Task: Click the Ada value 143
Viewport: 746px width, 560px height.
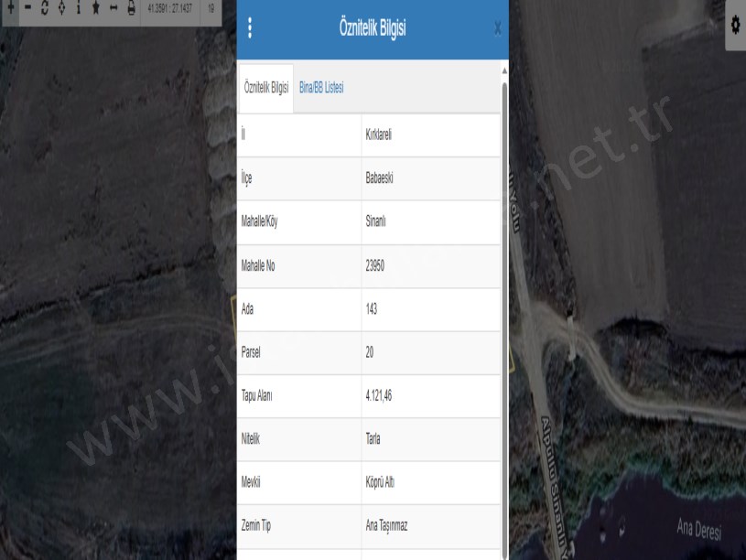Action: [371, 309]
